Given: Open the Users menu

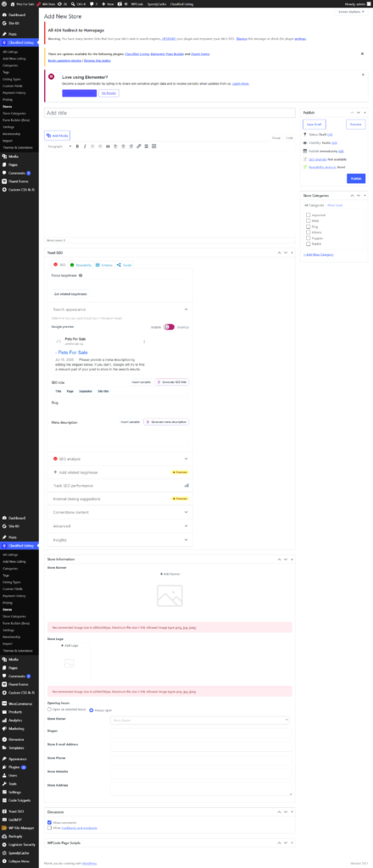Looking at the screenshot, I should (19, 776).
